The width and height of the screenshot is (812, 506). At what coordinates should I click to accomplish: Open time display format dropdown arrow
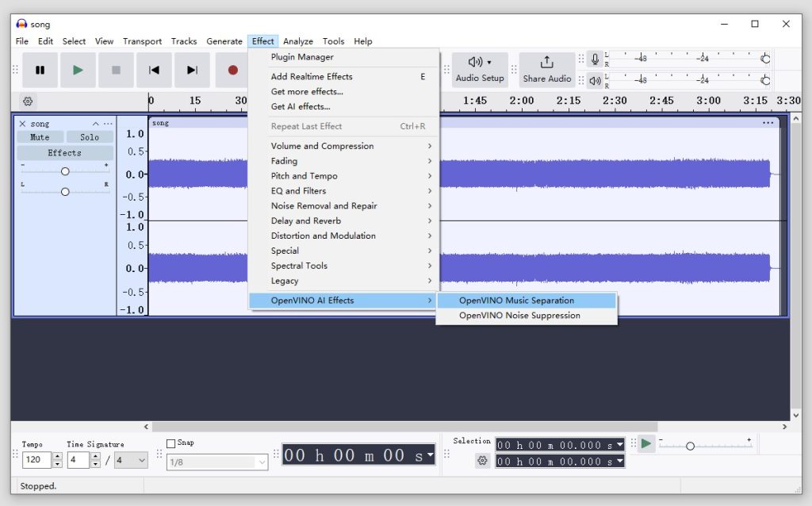click(430, 454)
